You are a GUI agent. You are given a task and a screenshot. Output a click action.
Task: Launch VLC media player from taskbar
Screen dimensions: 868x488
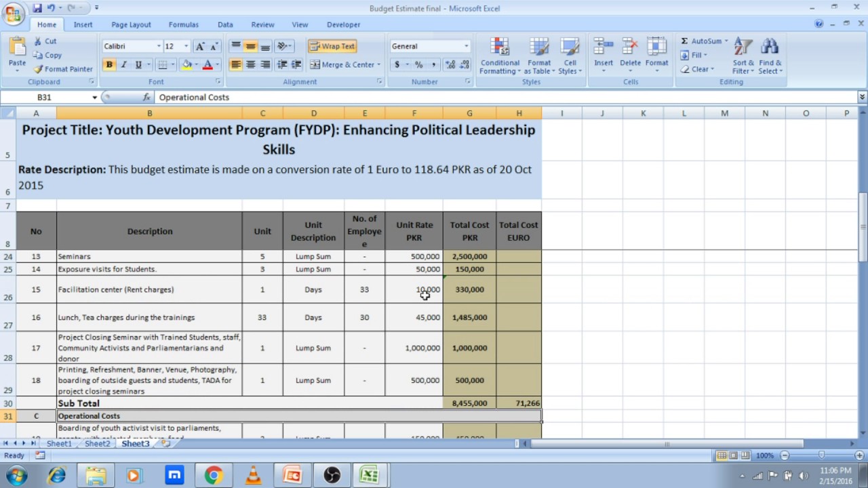point(253,475)
